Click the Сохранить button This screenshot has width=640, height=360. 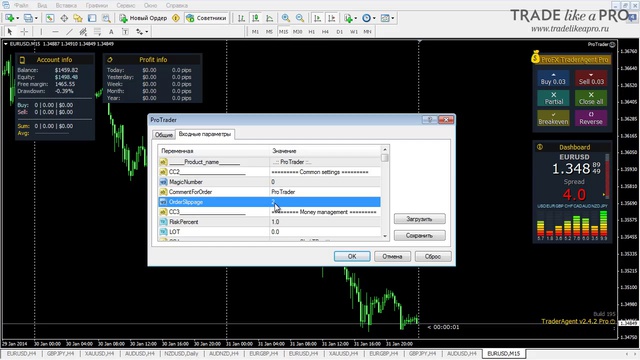419,236
